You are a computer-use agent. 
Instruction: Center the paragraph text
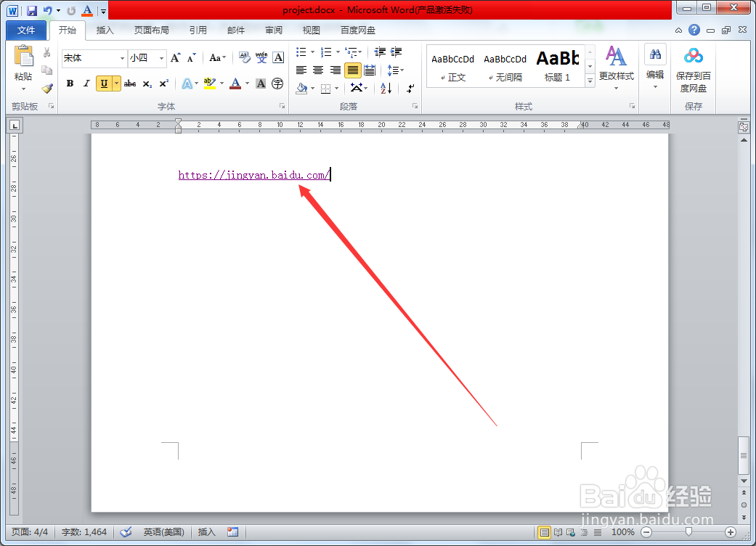pyautogui.click(x=318, y=70)
